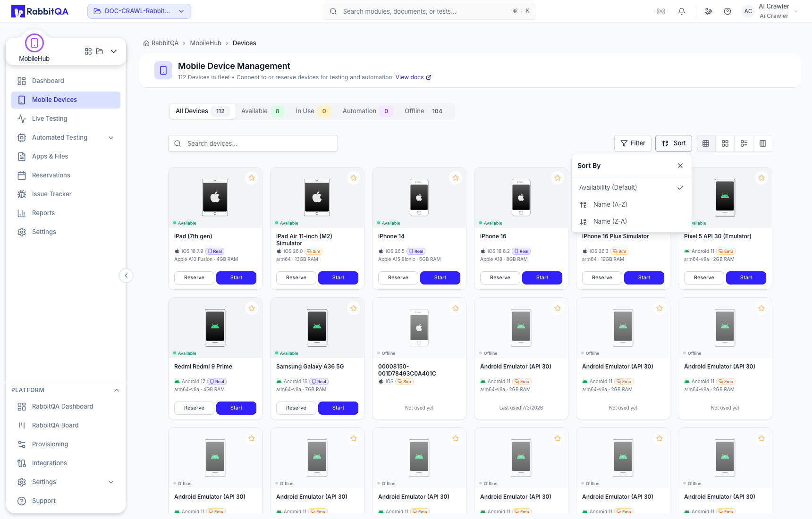812x519 pixels.
Task: Open Reports in sidebar
Action: [x=66, y=213]
